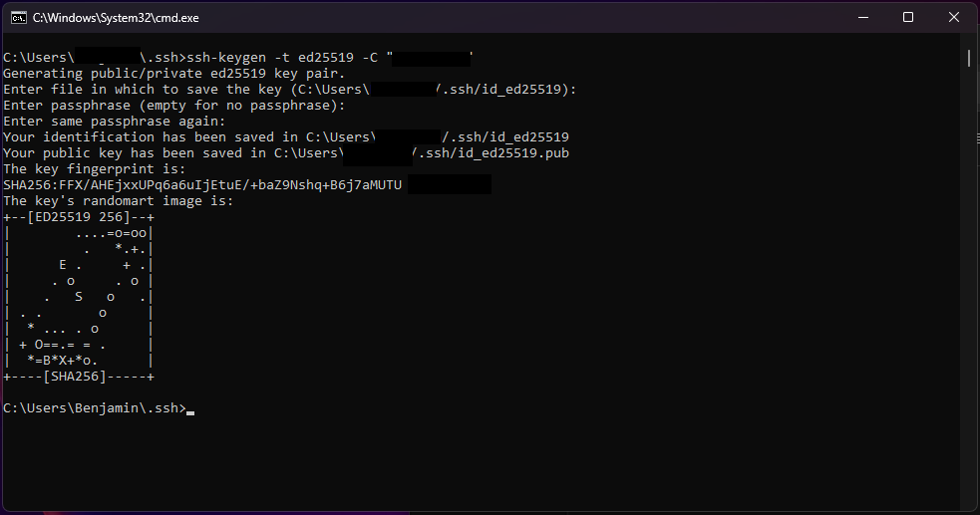Click "The key fingerprint is:" line
The width and height of the screenshot is (980, 515).
94,169
